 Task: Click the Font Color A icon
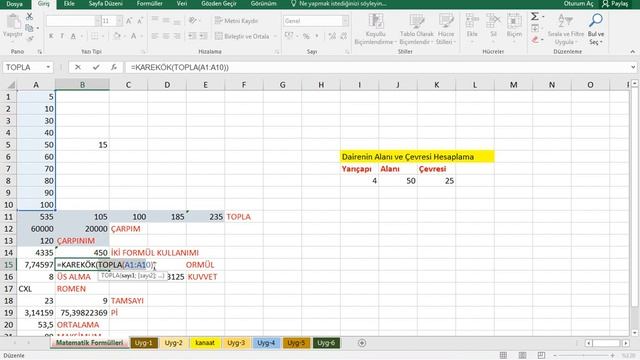click(x=133, y=36)
